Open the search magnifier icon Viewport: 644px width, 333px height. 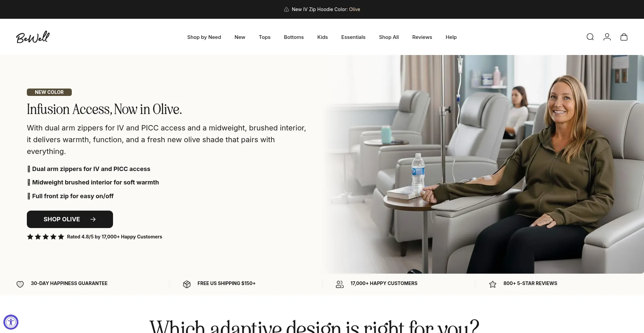(590, 37)
